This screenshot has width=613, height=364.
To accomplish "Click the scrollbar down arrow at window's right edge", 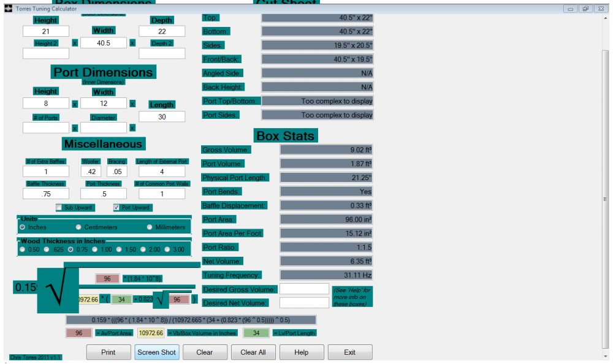I will tap(605, 356).
